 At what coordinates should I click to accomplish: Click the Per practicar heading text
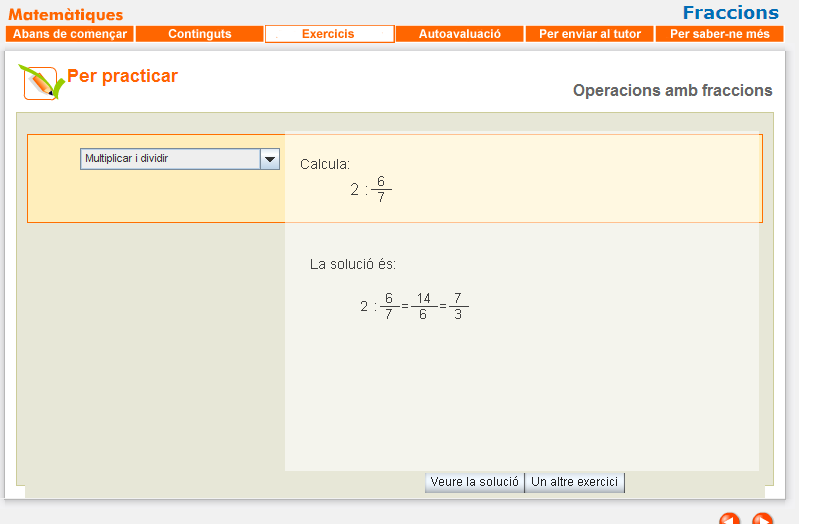pyautogui.click(x=122, y=76)
